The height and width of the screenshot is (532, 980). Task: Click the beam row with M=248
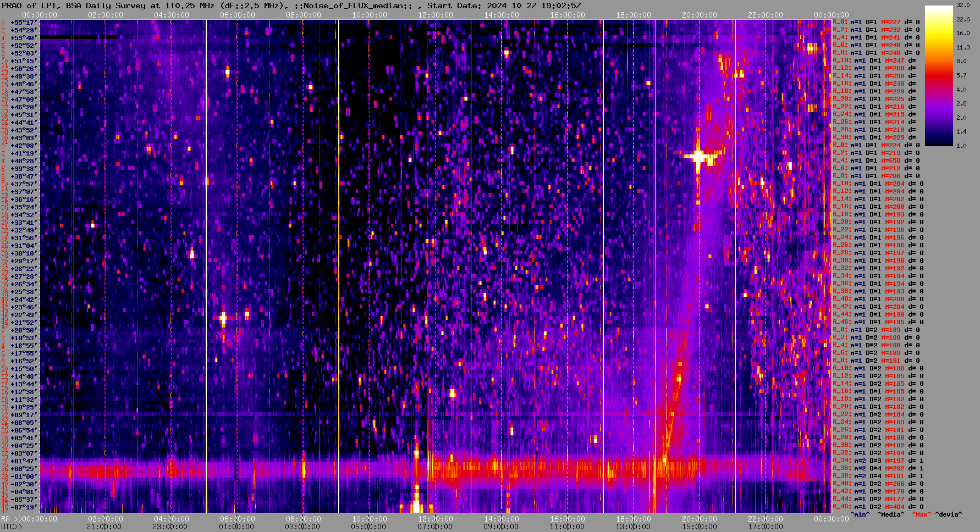tap(876, 53)
